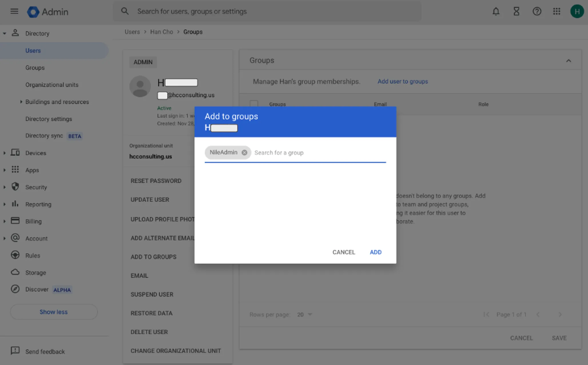
Task: Open the help question mark icon
Action: 537,11
